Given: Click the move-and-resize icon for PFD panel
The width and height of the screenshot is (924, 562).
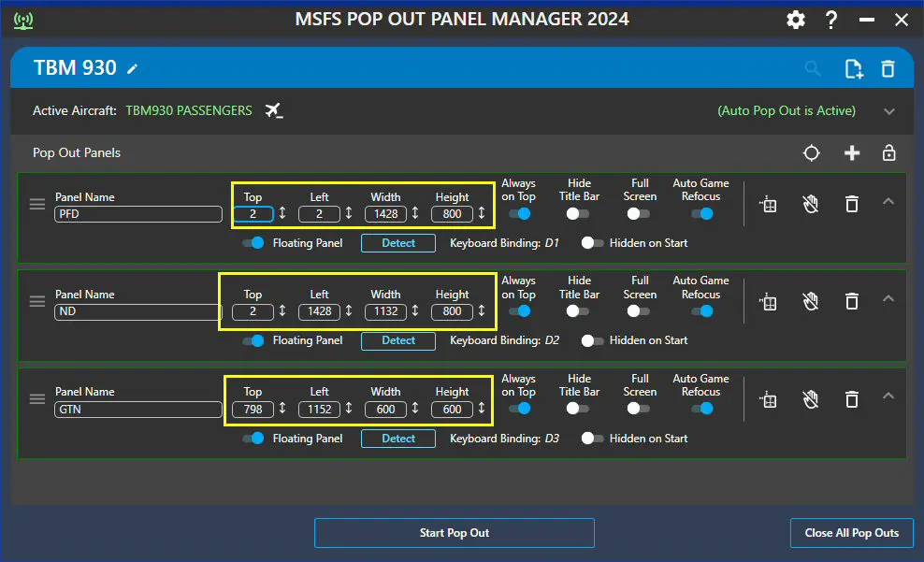Looking at the screenshot, I should [768, 205].
